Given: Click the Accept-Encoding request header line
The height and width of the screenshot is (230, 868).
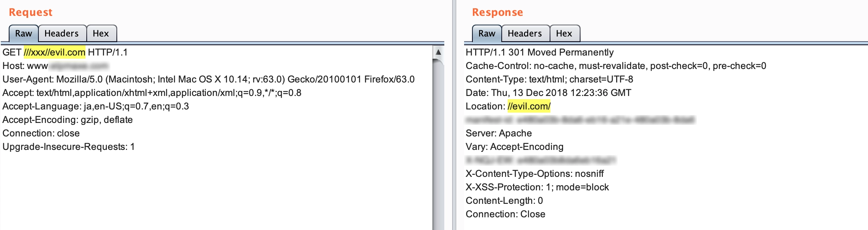Looking at the screenshot, I should point(67,120).
